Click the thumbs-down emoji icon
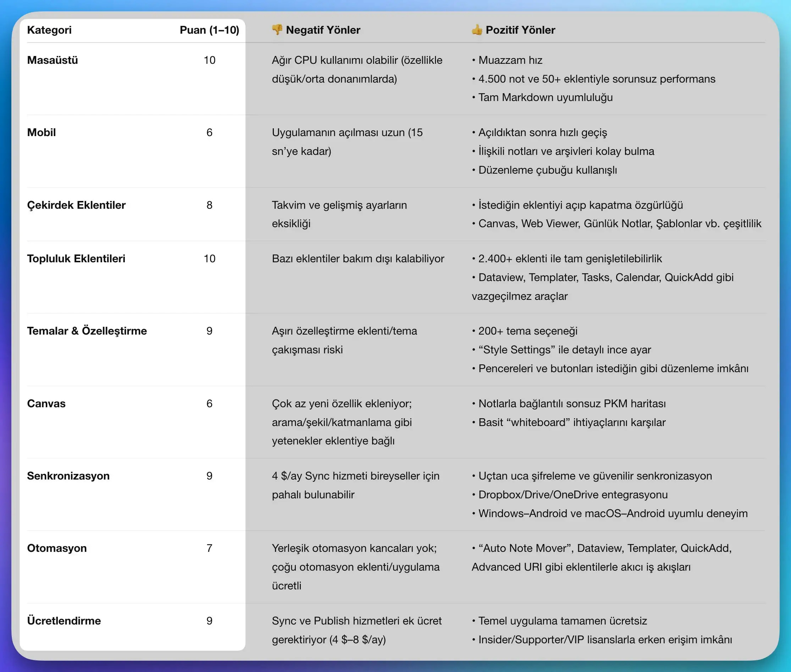The image size is (791, 672). 277,30
